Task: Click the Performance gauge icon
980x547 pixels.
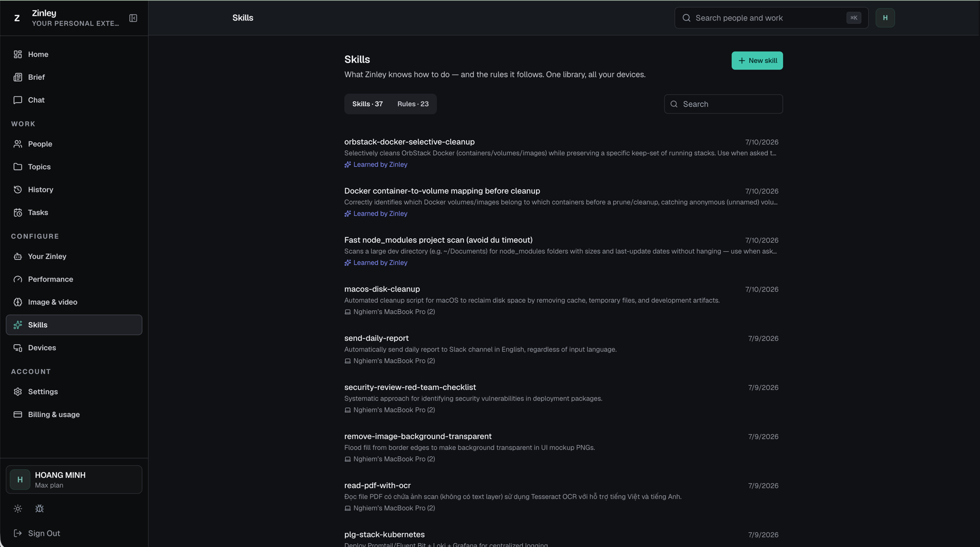Action: 18,279
